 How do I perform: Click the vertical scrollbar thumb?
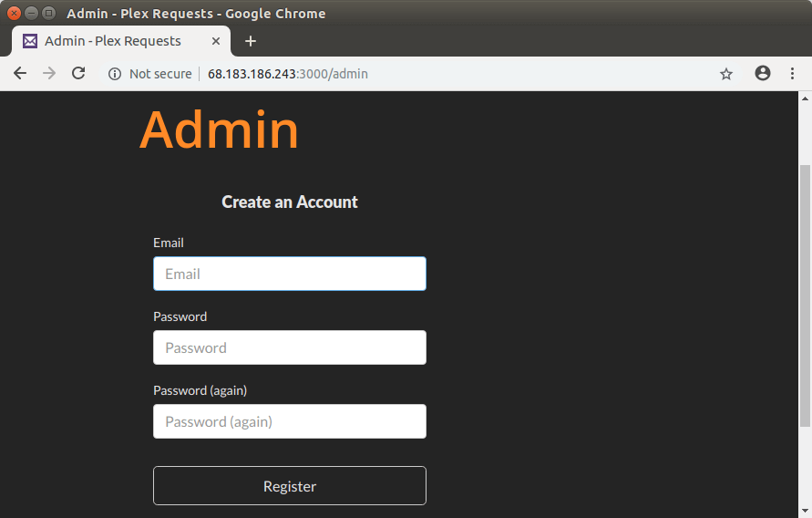click(805, 292)
